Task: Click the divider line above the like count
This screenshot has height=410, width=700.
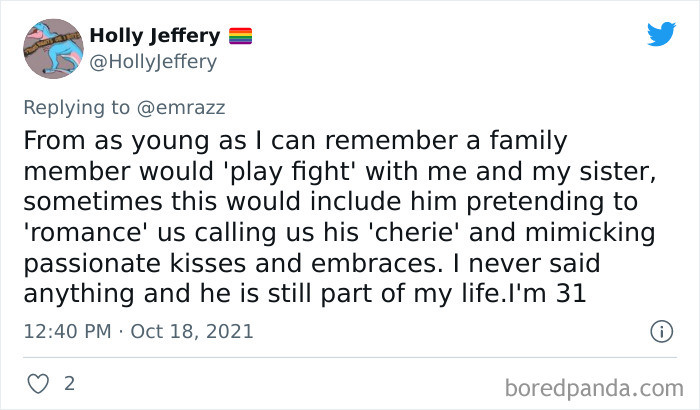Action: pyautogui.click(x=350, y=357)
